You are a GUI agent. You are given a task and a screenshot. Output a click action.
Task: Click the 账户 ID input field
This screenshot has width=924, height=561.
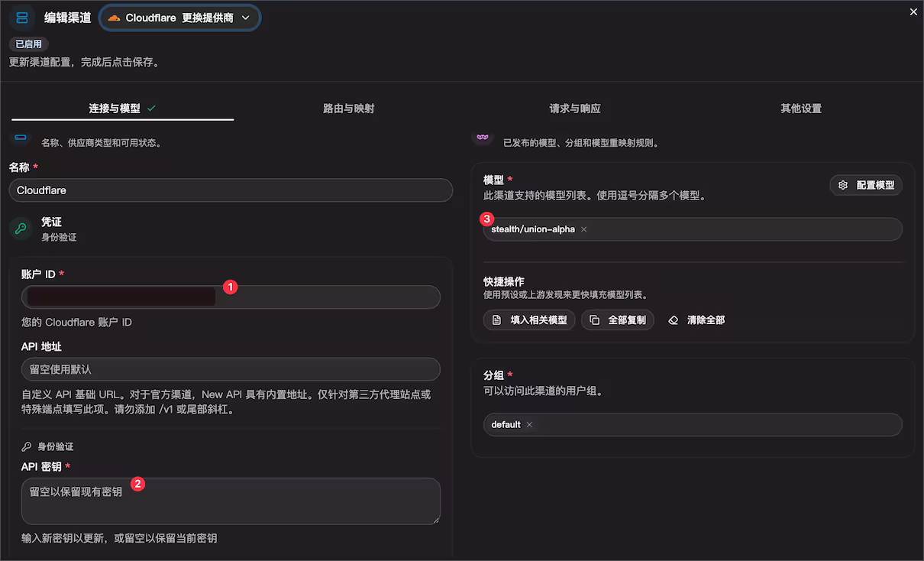coord(231,297)
